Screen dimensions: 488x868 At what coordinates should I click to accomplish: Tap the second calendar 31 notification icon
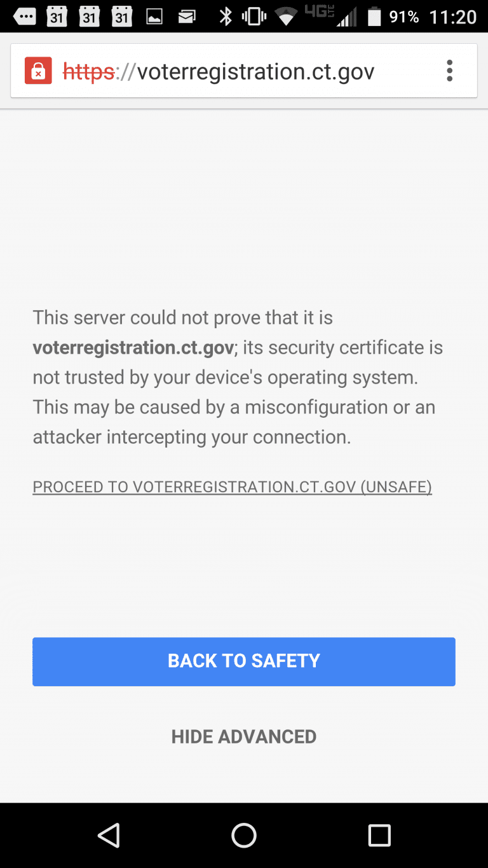tap(90, 17)
